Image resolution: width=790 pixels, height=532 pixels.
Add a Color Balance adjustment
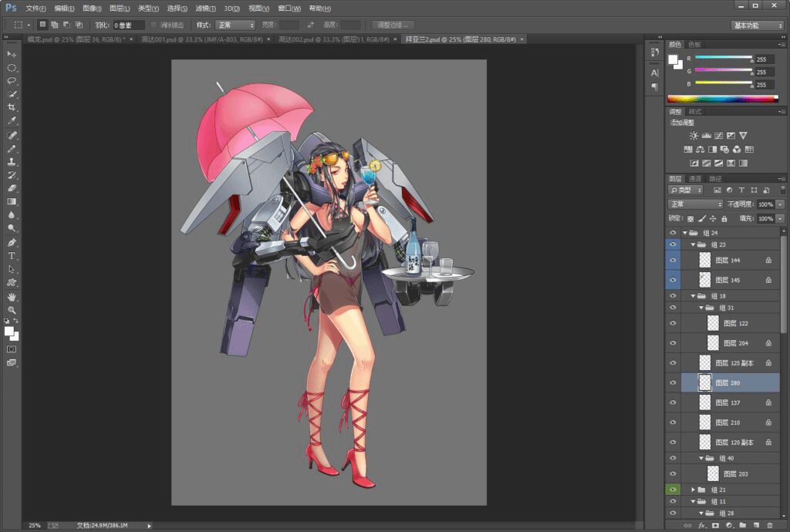click(x=700, y=150)
